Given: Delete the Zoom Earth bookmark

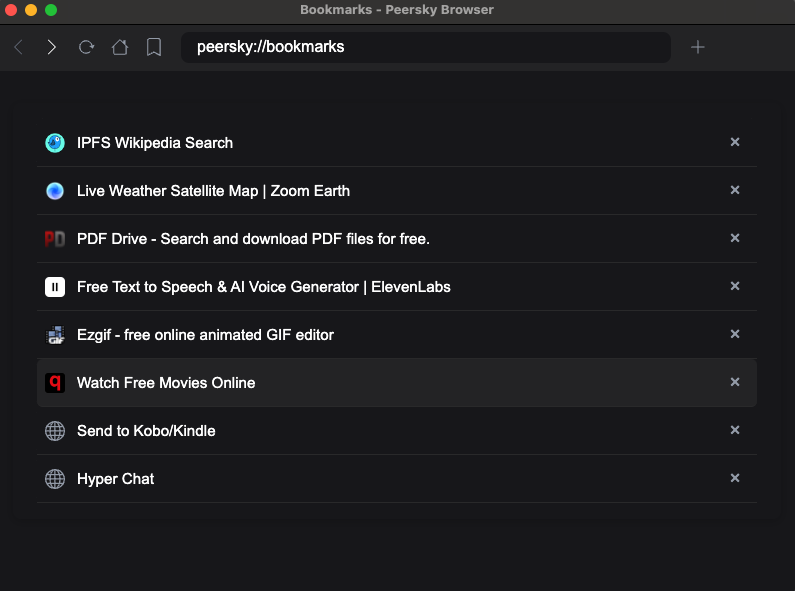Looking at the screenshot, I should click(735, 190).
